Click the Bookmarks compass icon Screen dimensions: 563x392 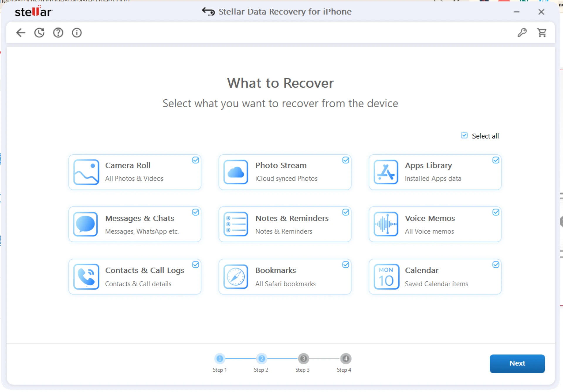pyautogui.click(x=236, y=276)
